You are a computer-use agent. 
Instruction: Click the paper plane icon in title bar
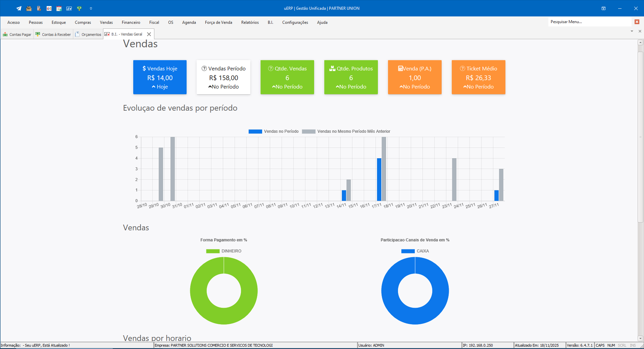point(19,8)
